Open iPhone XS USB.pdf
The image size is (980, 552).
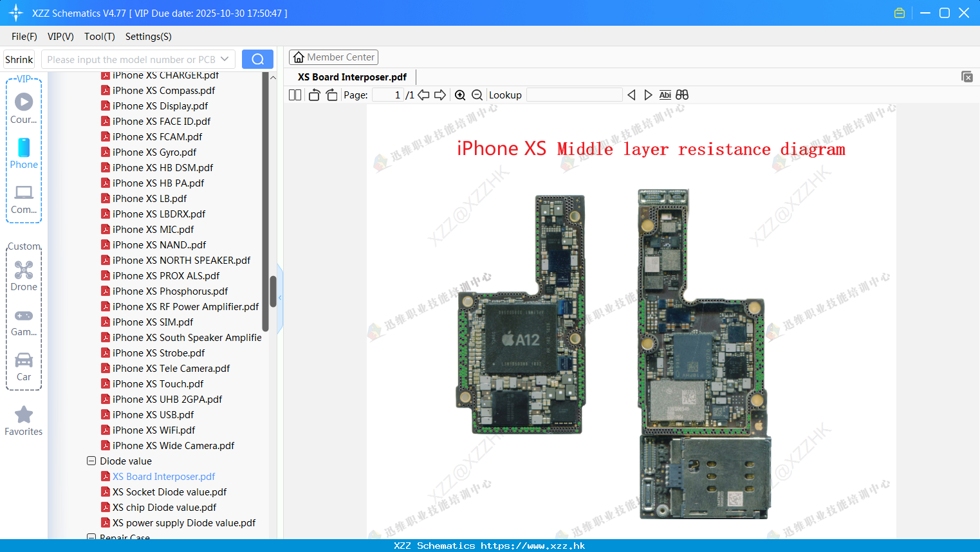pyautogui.click(x=153, y=415)
